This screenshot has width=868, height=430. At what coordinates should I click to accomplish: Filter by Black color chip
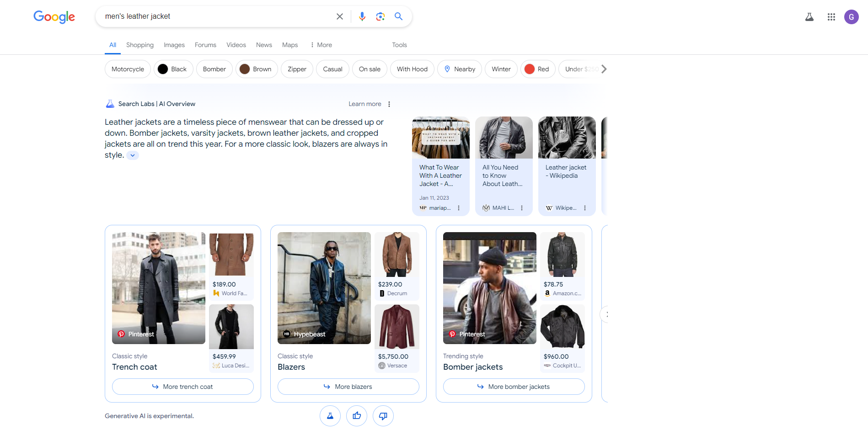pyautogui.click(x=173, y=69)
